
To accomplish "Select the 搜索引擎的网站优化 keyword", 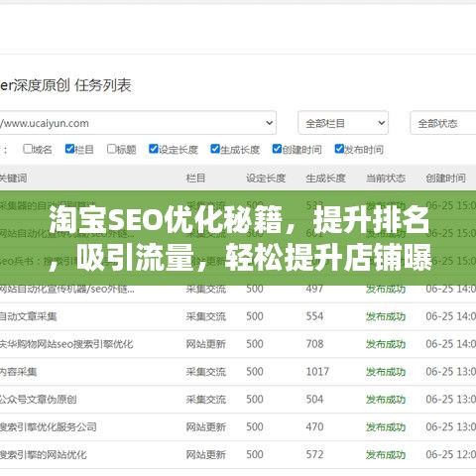I will click(44, 454).
